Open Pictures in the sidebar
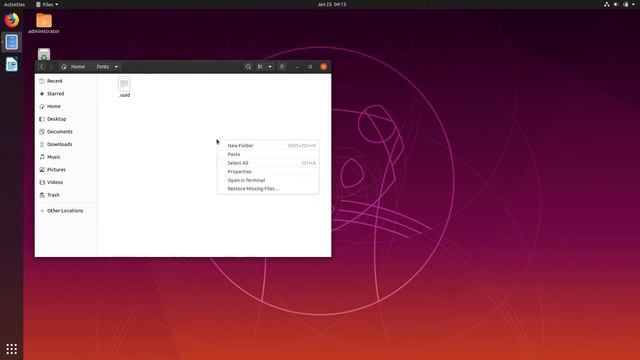This screenshot has width=640, height=360. 66,169
